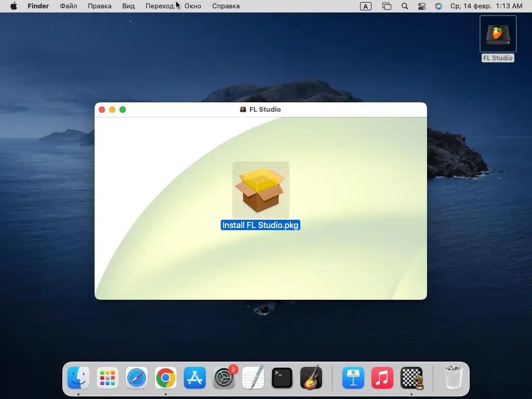Screen dimensions: 532x399
Task: Open Control Center in menu bar
Action: point(422,6)
